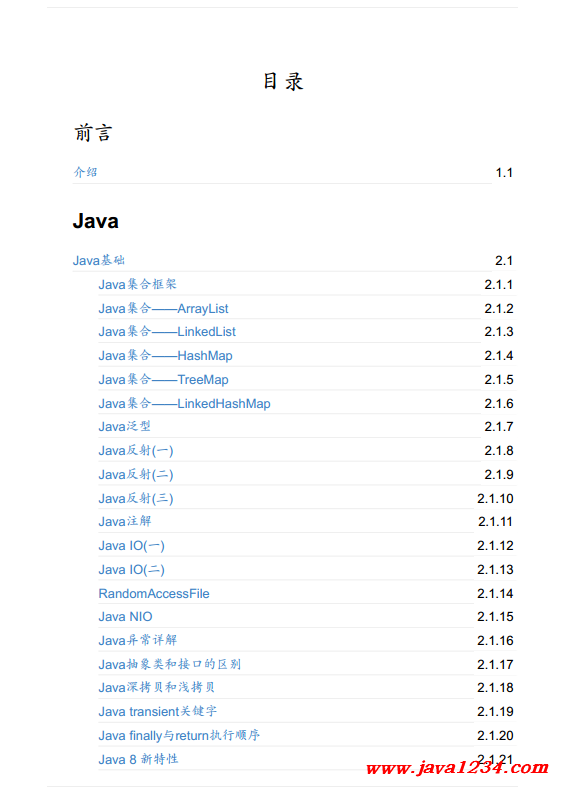The width and height of the screenshot is (563, 791).
Task: Jump to Java 8 新特性 section
Action: point(138,759)
